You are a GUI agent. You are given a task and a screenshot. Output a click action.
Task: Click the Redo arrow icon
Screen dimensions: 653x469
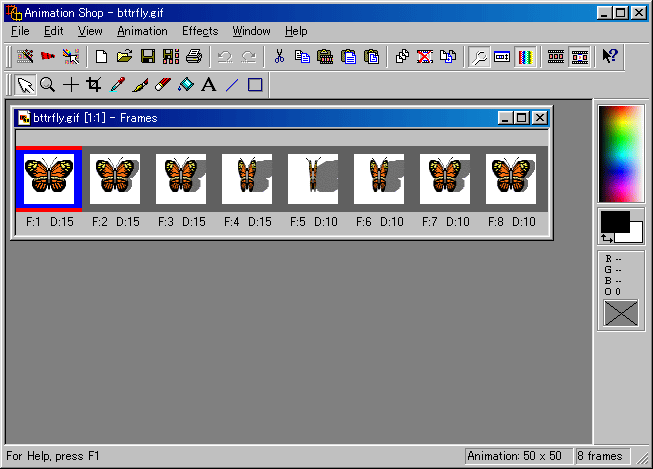(249, 56)
